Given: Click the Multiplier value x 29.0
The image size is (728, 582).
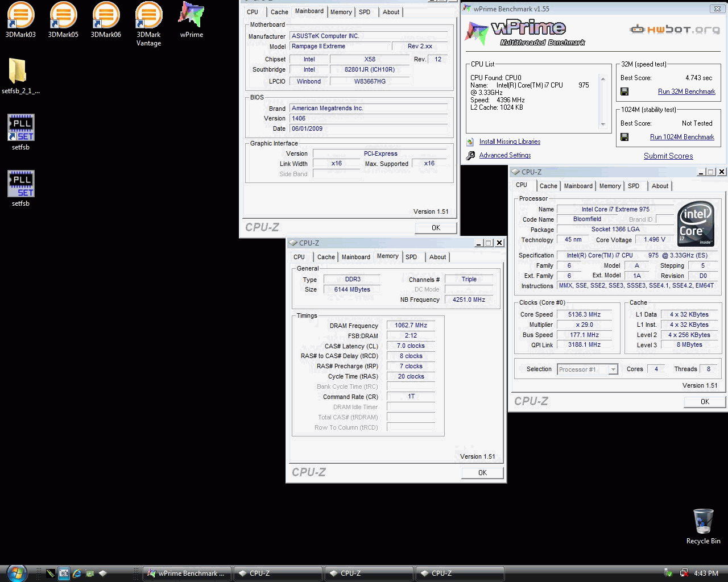Looking at the screenshot, I should click(x=584, y=325).
